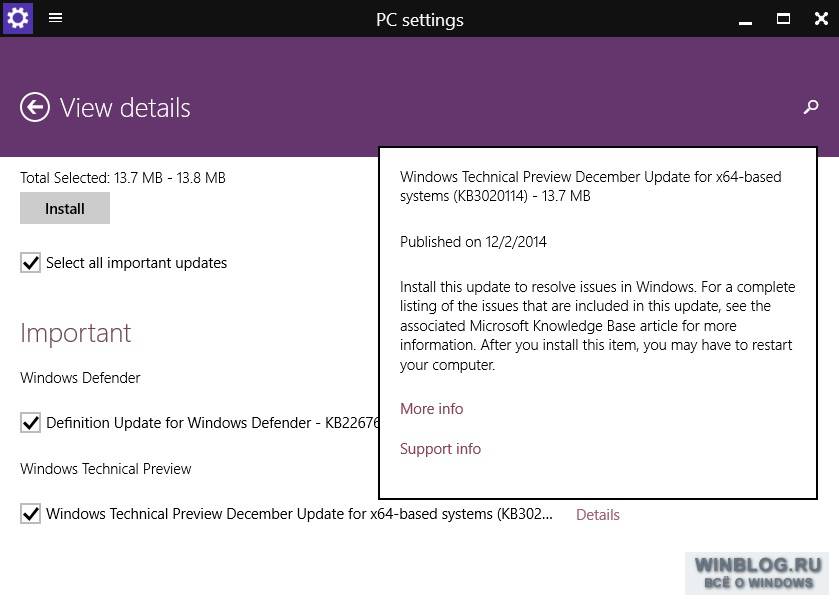Screen dimensions: 839x606
Task: Go back using the circled arrow icon
Action: 35,107
